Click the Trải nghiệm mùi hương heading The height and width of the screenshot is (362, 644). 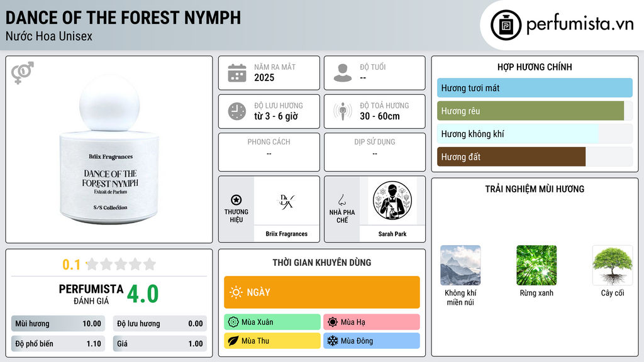click(x=535, y=189)
